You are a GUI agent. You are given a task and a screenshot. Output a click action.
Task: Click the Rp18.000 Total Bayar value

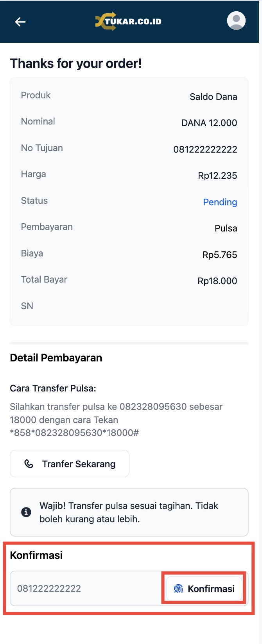(x=217, y=281)
